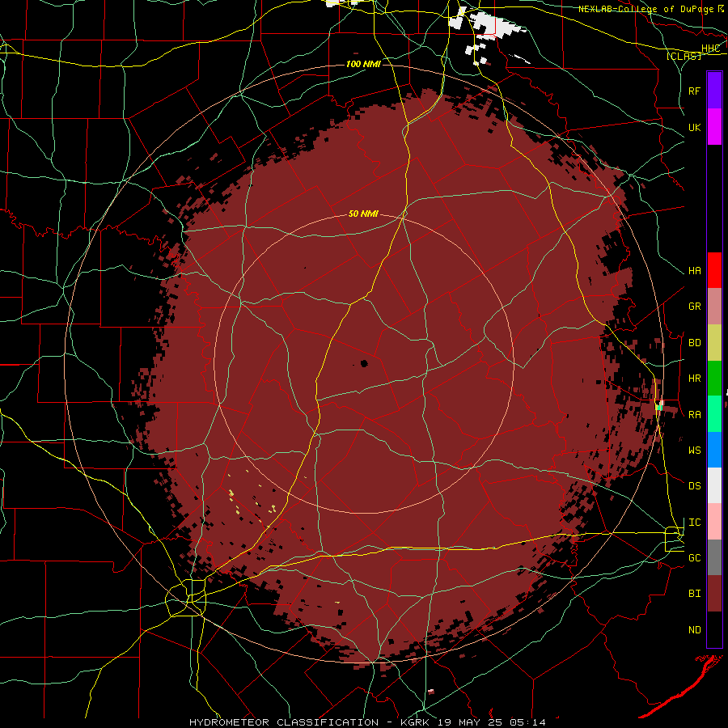Click the [CLAS] label above the legend
Viewport: 728px width, 728px height.
684,56
